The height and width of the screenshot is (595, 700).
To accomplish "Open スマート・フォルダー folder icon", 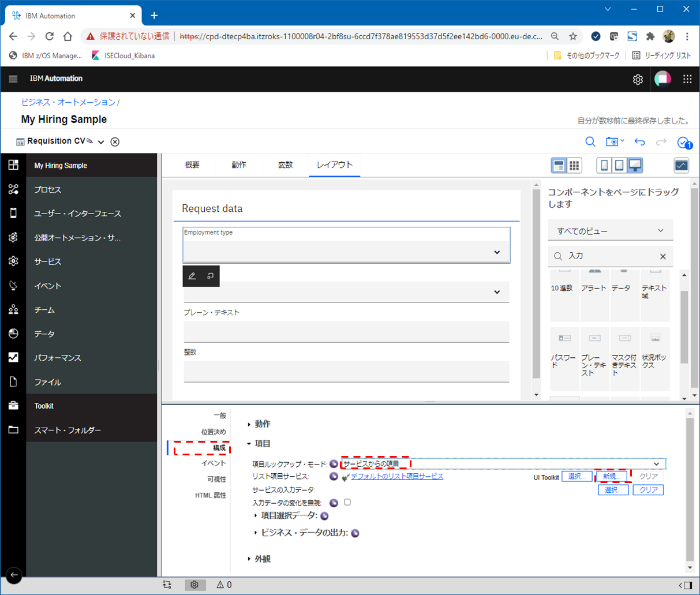I will click(13, 430).
